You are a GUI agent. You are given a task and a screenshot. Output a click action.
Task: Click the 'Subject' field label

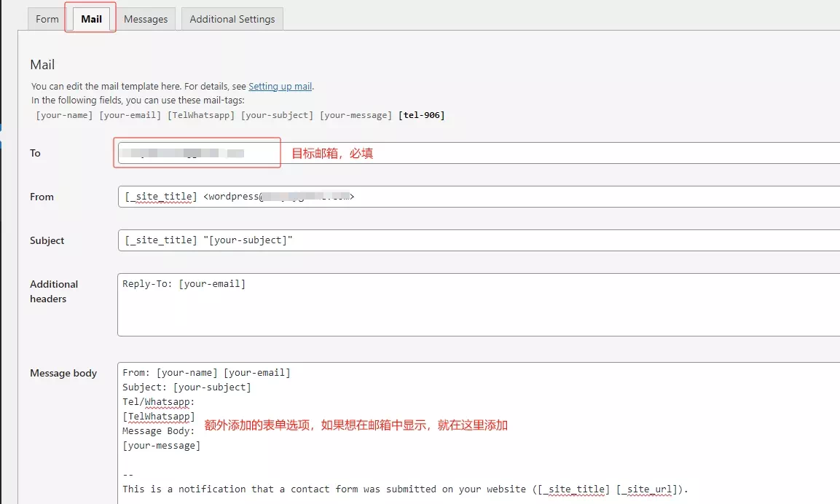click(47, 240)
